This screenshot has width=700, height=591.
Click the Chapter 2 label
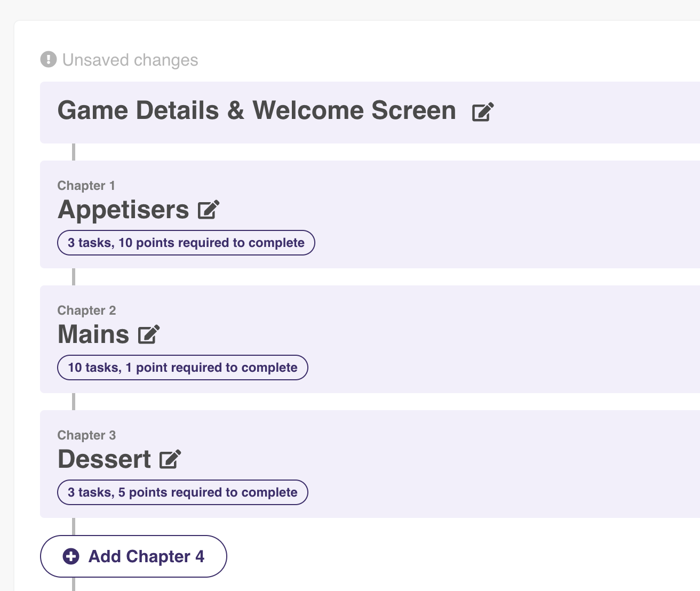[x=87, y=310]
